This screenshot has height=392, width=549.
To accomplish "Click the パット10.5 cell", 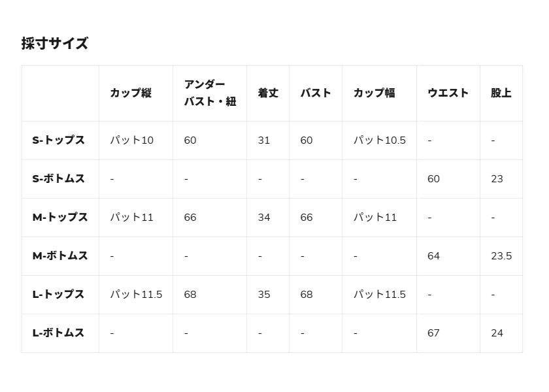I will (x=380, y=140).
